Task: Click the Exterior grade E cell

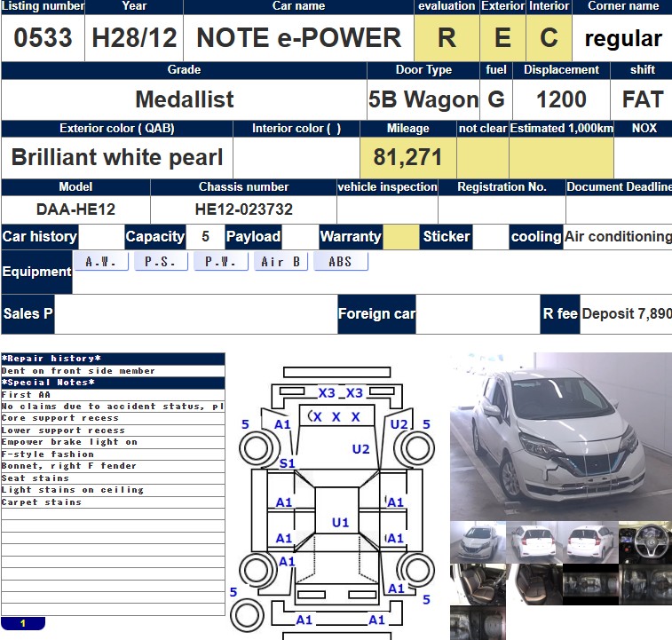Action: (502, 37)
